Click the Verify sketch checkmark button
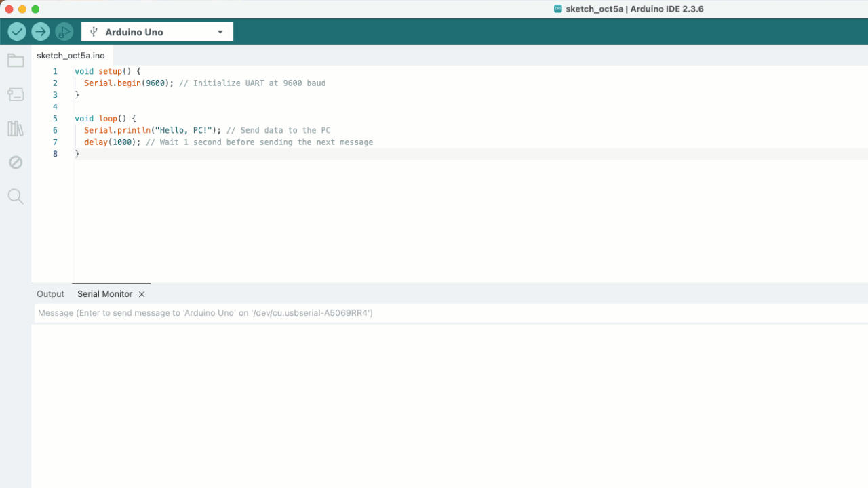The width and height of the screenshot is (868, 488). 17,32
